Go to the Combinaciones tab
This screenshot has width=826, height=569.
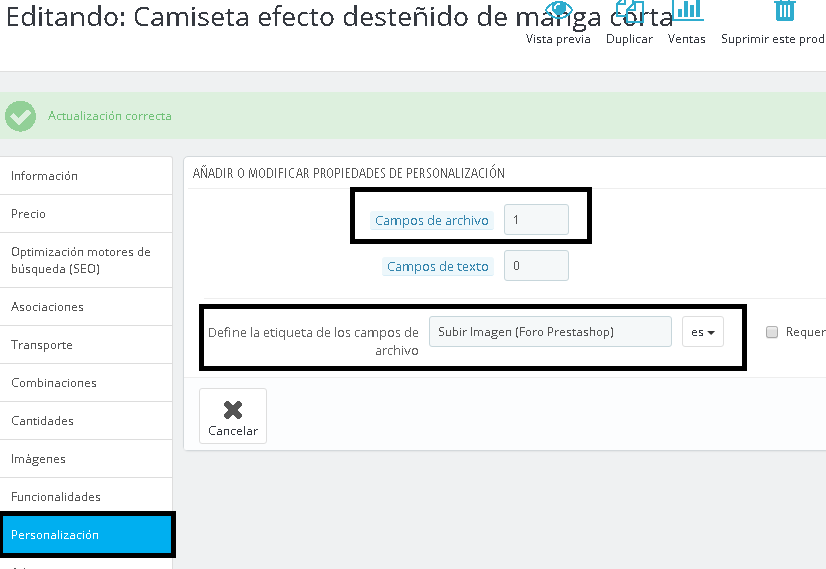pos(86,382)
